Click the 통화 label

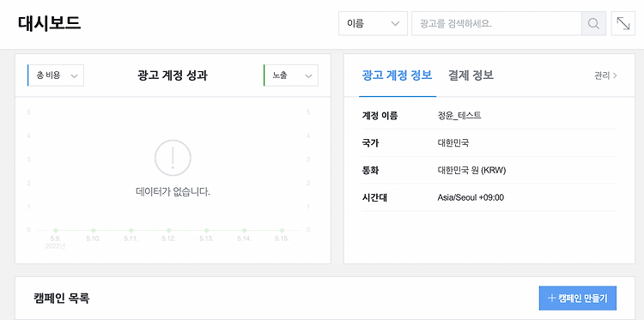pyautogui.click(x=370, y=170)
